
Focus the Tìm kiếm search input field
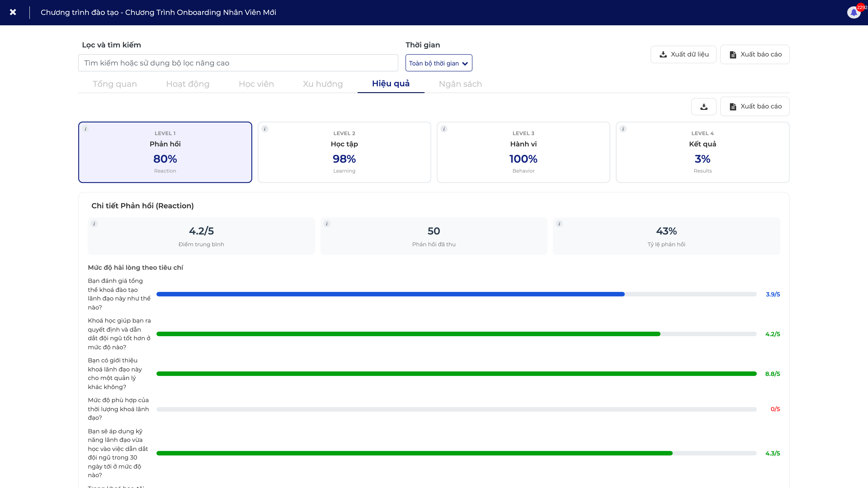click(x=238, y=63)
